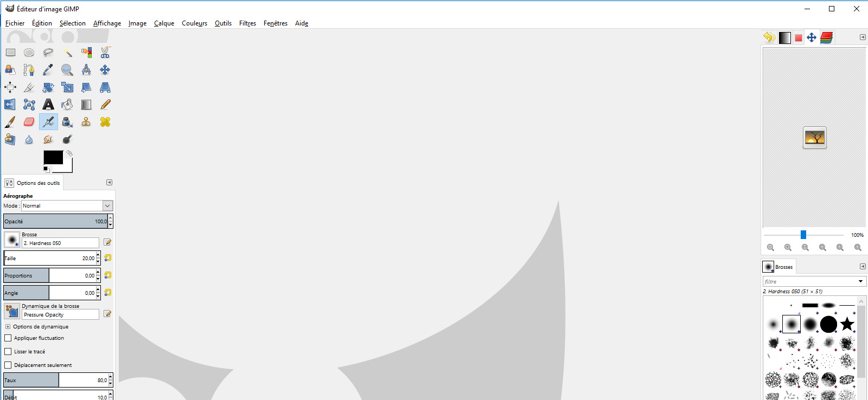Pick the star-shaped brush

pos(847,324)
